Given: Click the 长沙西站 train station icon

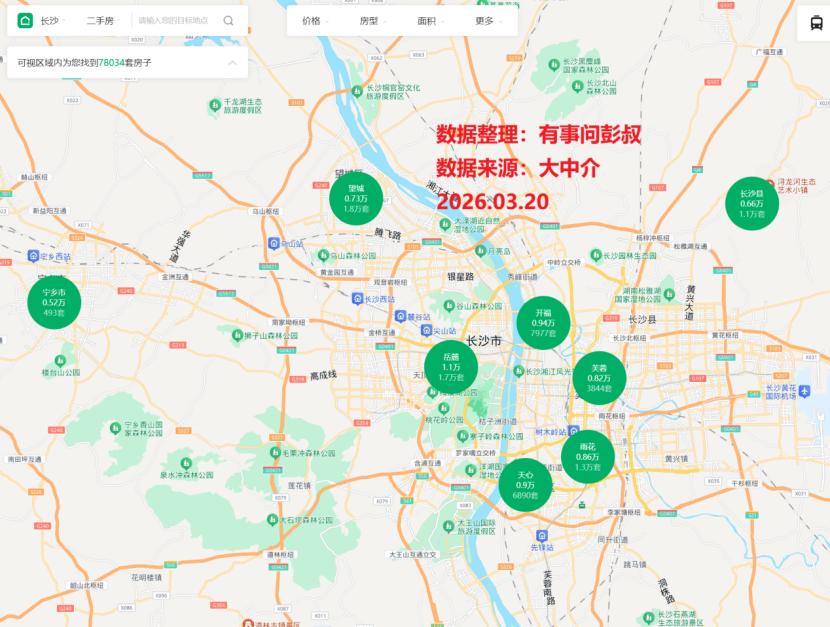Looking at the screenshot, I should [358, 298].
